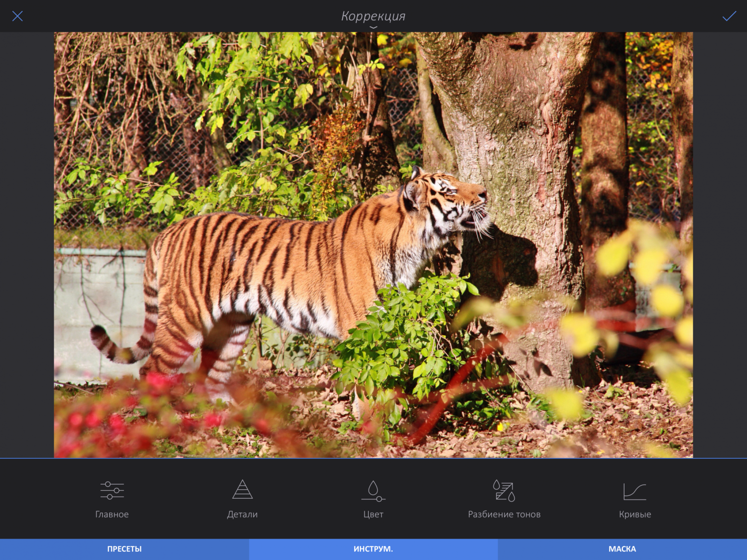Open the Детали triangle tool icon
The width and height of the screenshot is (747, 560).
243,489
